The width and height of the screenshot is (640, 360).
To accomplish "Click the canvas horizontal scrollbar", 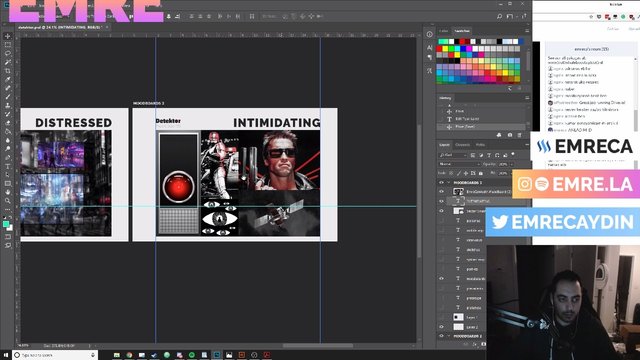I will [318, 346].
